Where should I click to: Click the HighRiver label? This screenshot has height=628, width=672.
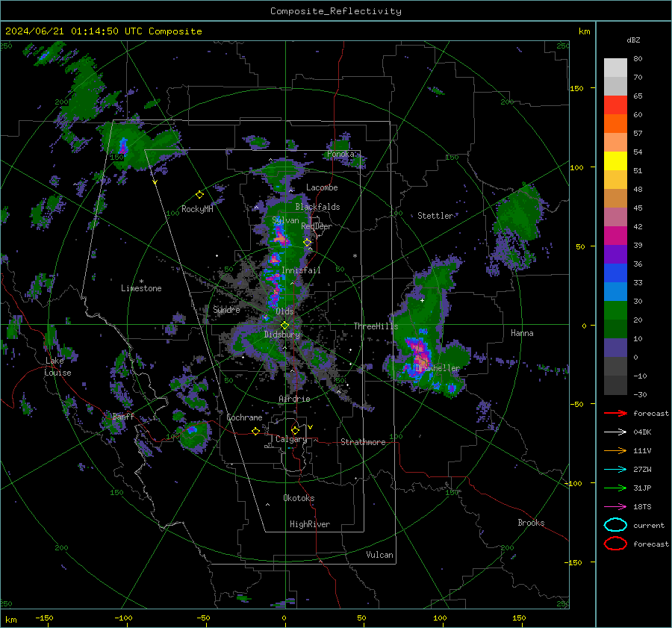pyautogui.click(x=310, y=524)
